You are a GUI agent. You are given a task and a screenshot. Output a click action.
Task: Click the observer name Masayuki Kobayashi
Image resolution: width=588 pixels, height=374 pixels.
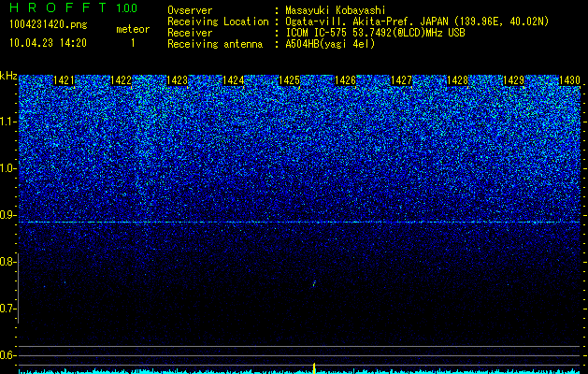click(x=335, y=10)
